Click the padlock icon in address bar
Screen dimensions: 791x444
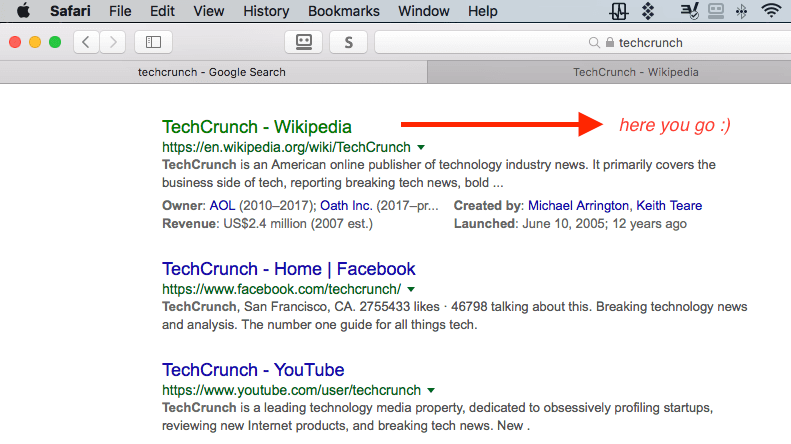point(610,42)
